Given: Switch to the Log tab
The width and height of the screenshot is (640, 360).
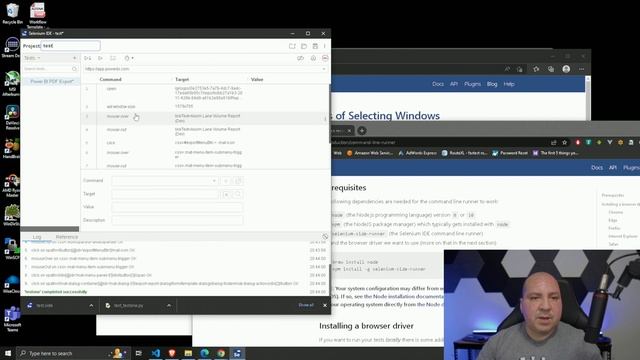Looking at the screenshot, I should click(37, 237).
